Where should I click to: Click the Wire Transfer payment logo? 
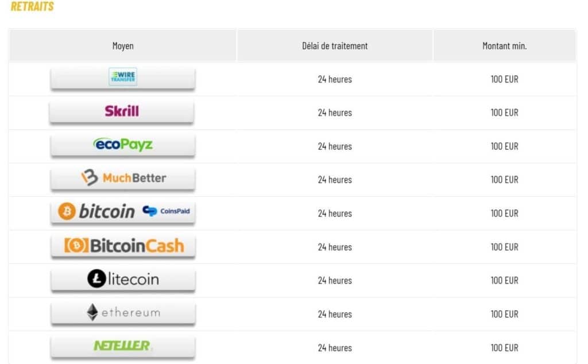coord(123,78)
